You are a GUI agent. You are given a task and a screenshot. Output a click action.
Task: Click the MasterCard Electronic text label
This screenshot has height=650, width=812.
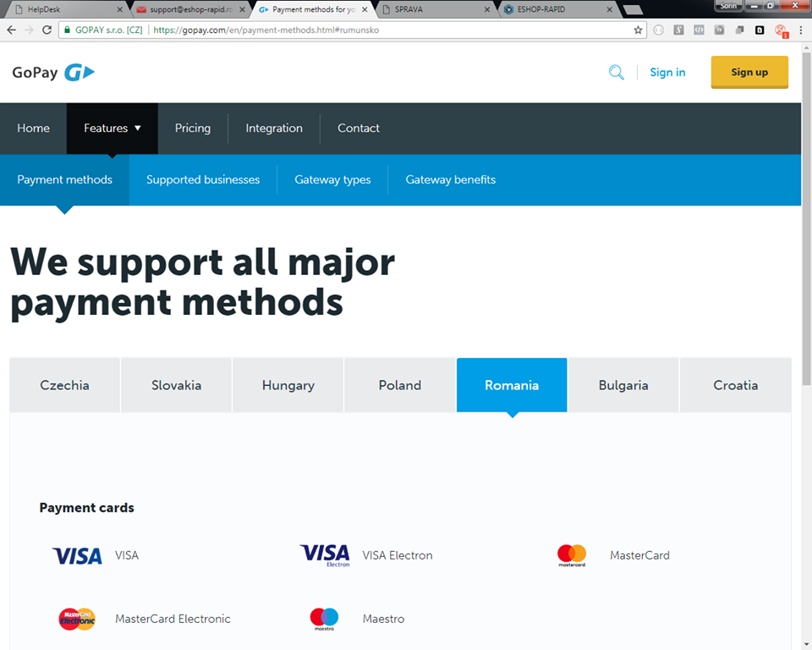point(173,619)
